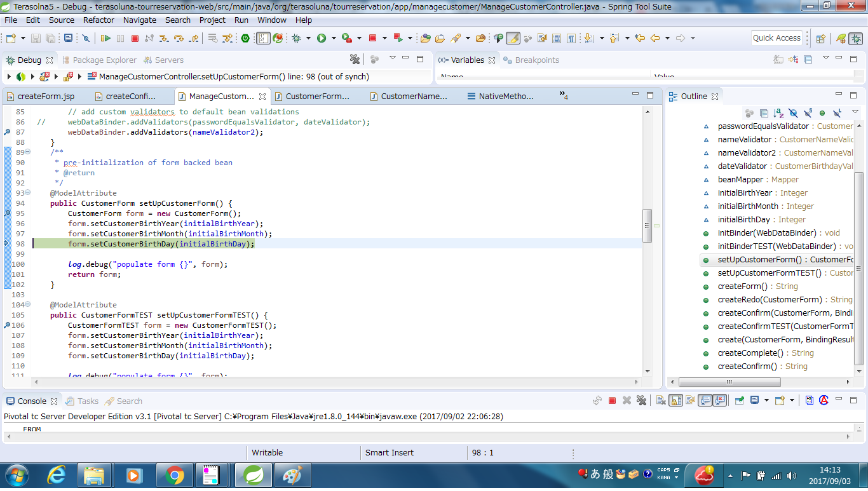This screenshot has width=868, height=491.
Task: Click the editor vertical scrollbar thumb
Action: 647,225
